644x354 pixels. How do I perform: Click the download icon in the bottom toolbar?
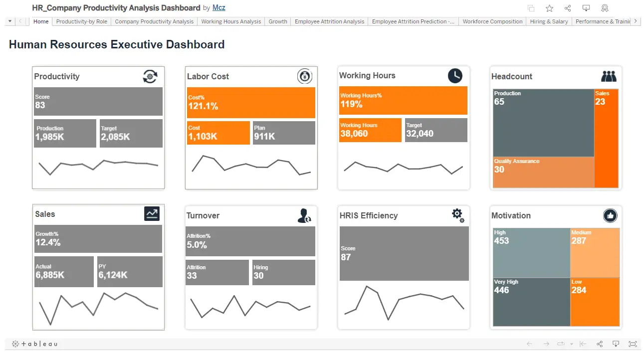point(616,344)
